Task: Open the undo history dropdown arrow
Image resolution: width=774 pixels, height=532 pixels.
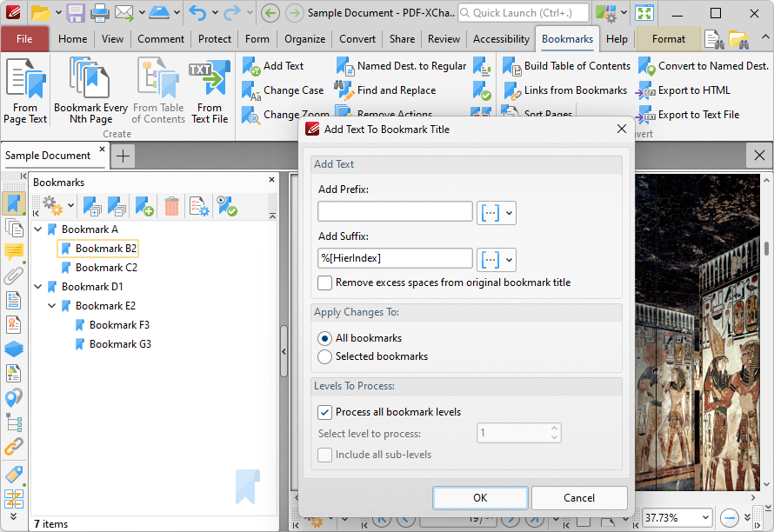Action: coord(215,13)
